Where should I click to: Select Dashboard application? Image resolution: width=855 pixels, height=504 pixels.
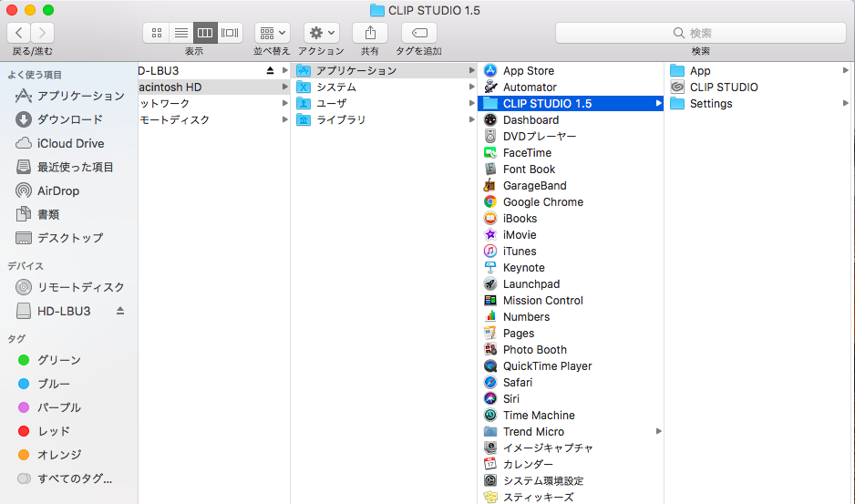(x=571, y=119)
